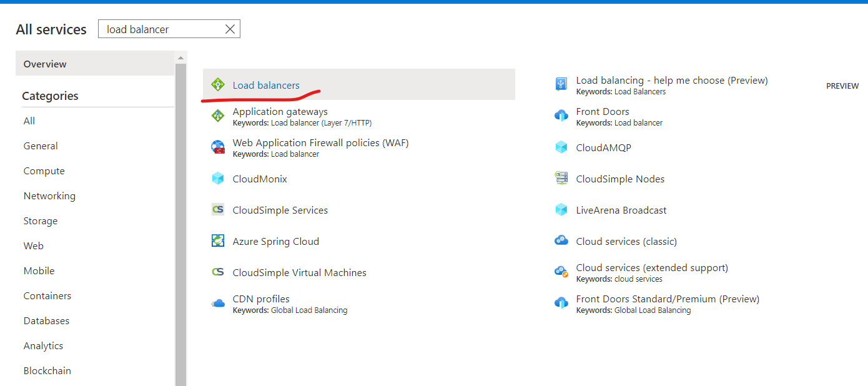The width and height of the screenshot is (868, 386).
Task: Select the Databases category
Action: click(x=46, y=320)
